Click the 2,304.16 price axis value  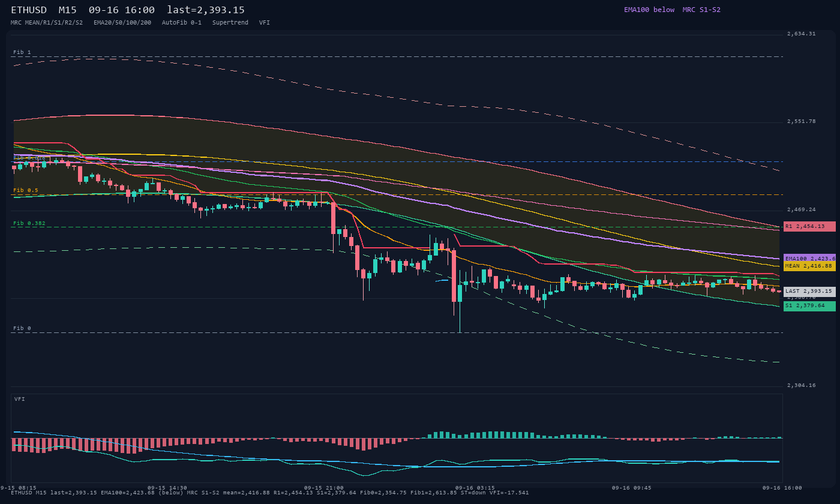click(801, 385)
